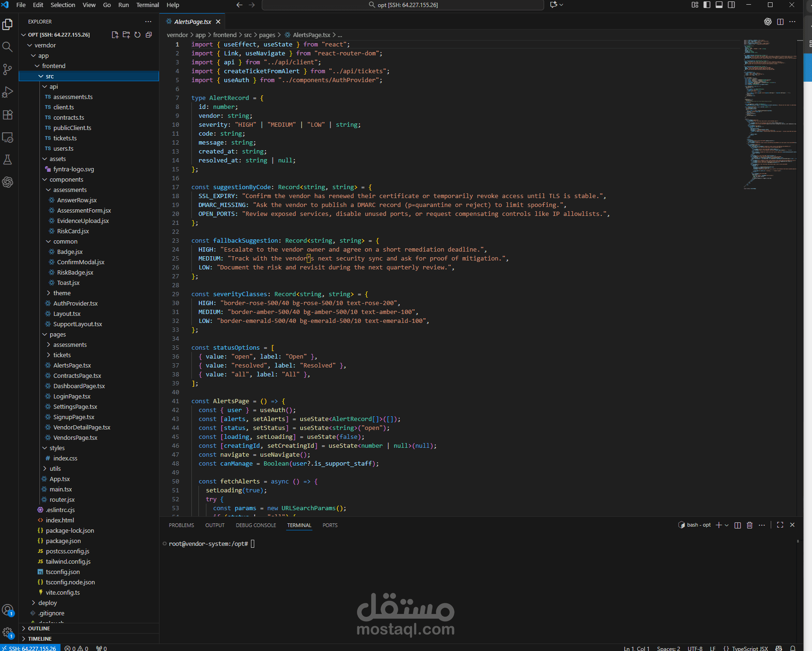
Task: Open the Explorer view in activity bar
Action: click(x=8, y=24)
